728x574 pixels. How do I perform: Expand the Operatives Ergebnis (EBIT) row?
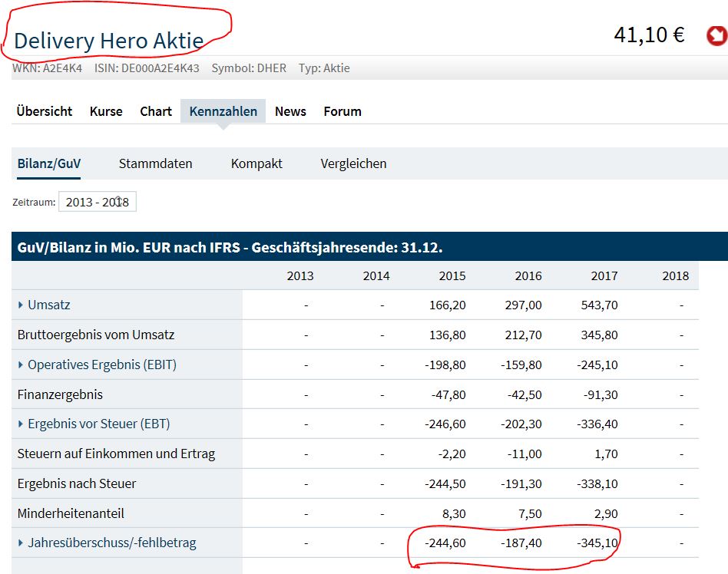pos(21,365)
